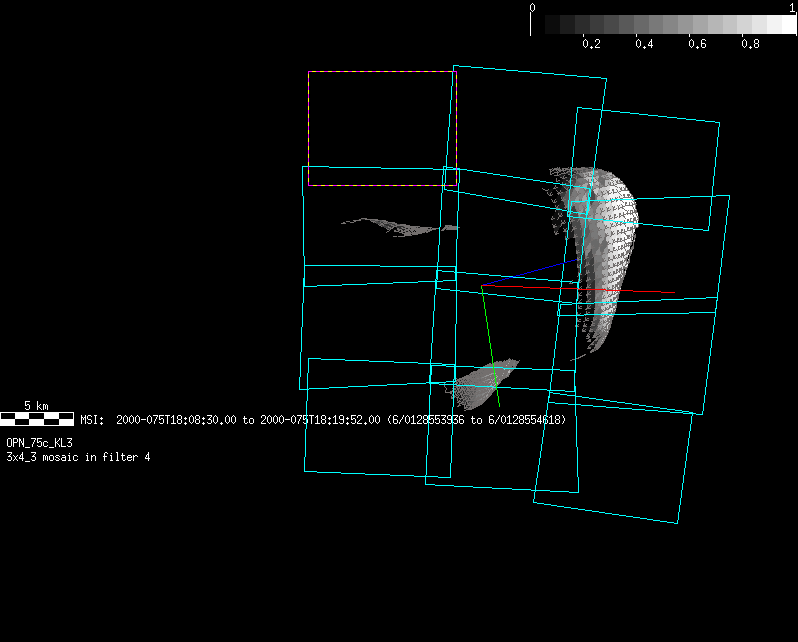Image resolution: width=798 pixels, height=642 pixels.
Task: Click the '3x4_3 mosaic in filter 4' text
Action: (x=78, y=457)
